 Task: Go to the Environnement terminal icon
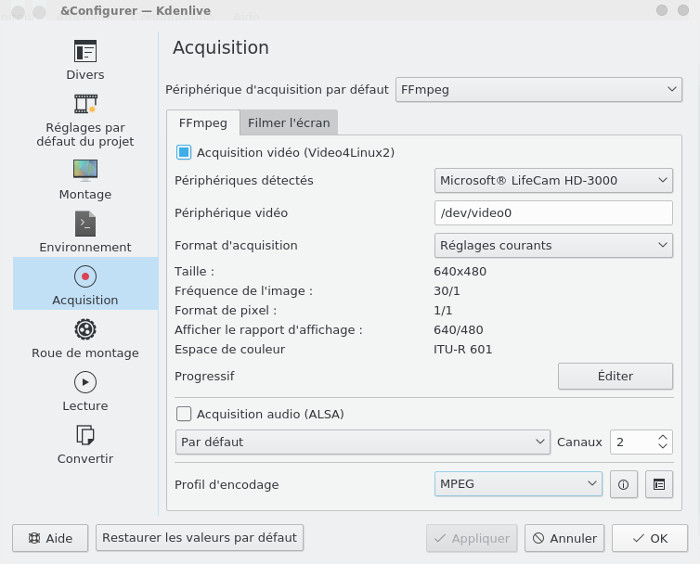tap(85, 224)
